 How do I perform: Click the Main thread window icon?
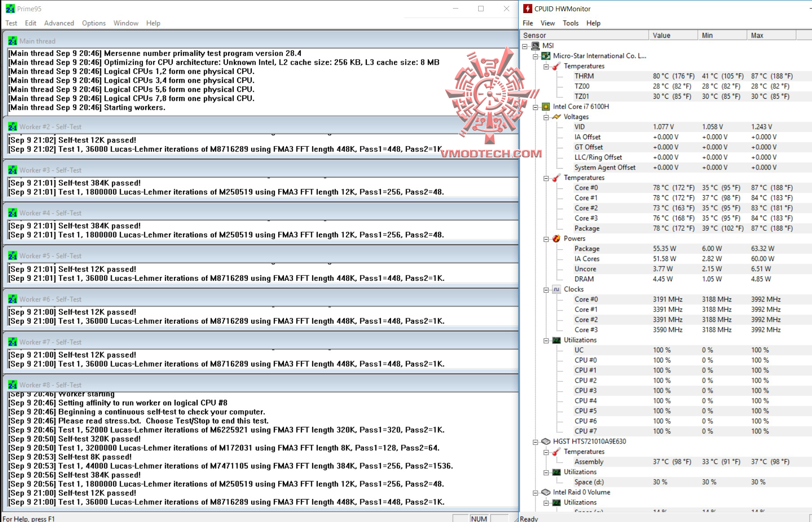[13, 41]
